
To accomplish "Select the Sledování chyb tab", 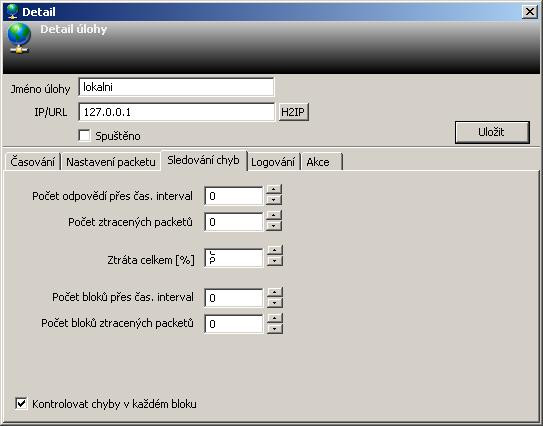I will click(x=204, y=160).
